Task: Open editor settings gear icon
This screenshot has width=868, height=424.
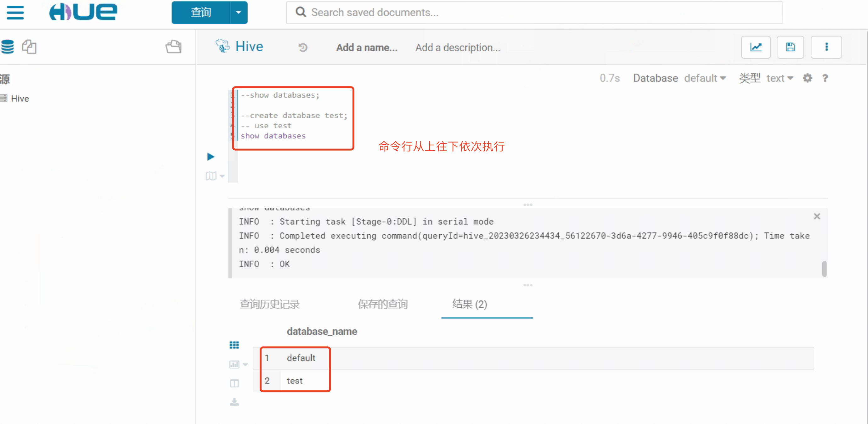Action: [807, 78]
